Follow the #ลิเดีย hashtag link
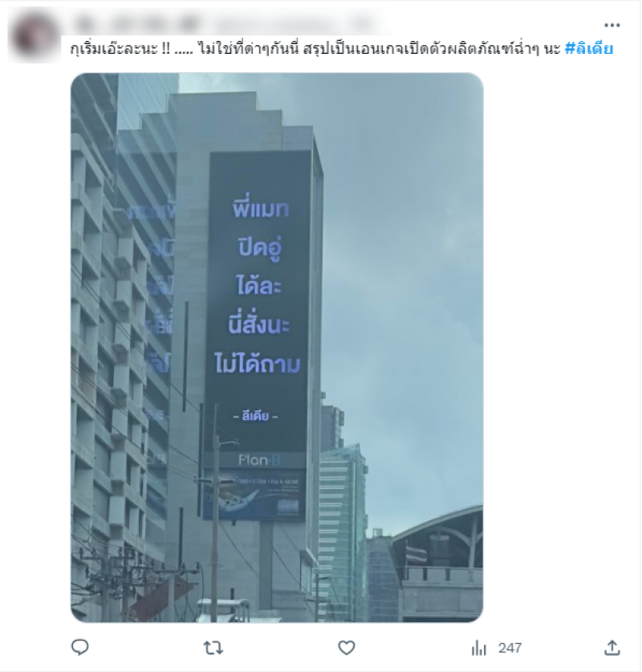 click(x=589, y=48)
